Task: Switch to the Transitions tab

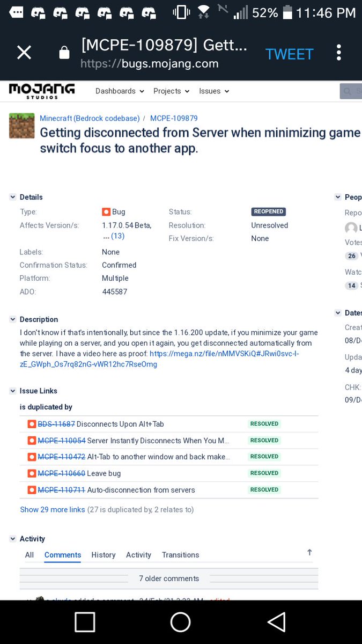Action: [181, 555]
